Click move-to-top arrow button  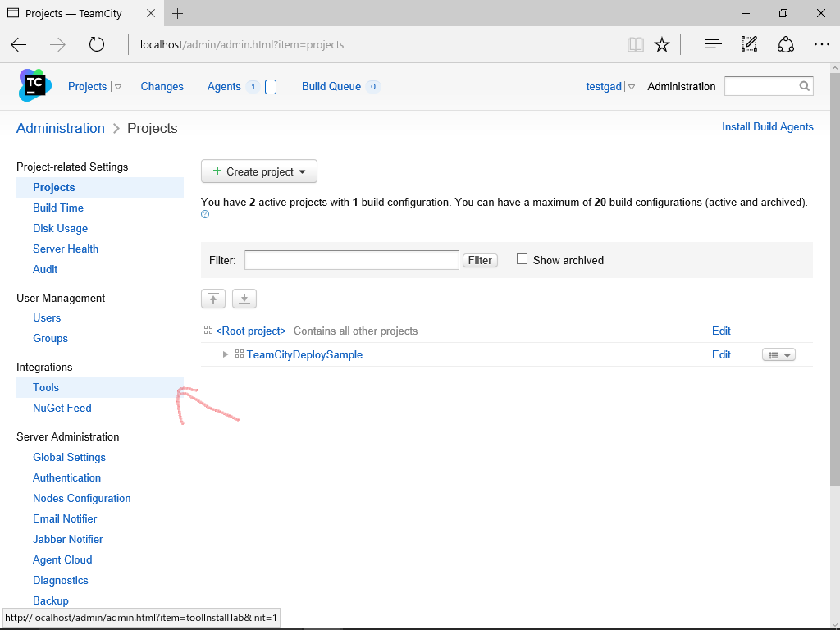pos(213,299)
